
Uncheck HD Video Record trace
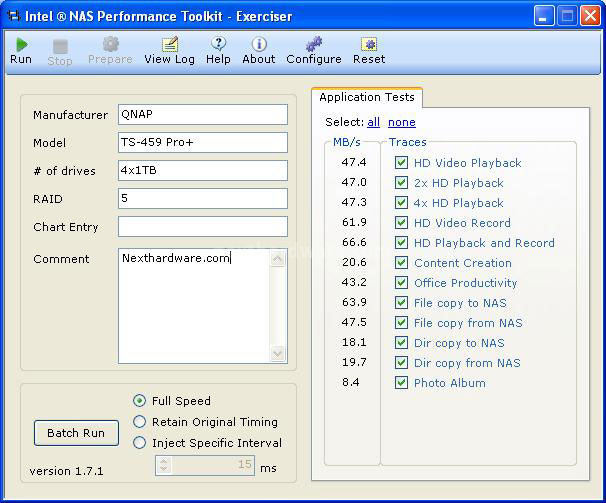point(401,223)
